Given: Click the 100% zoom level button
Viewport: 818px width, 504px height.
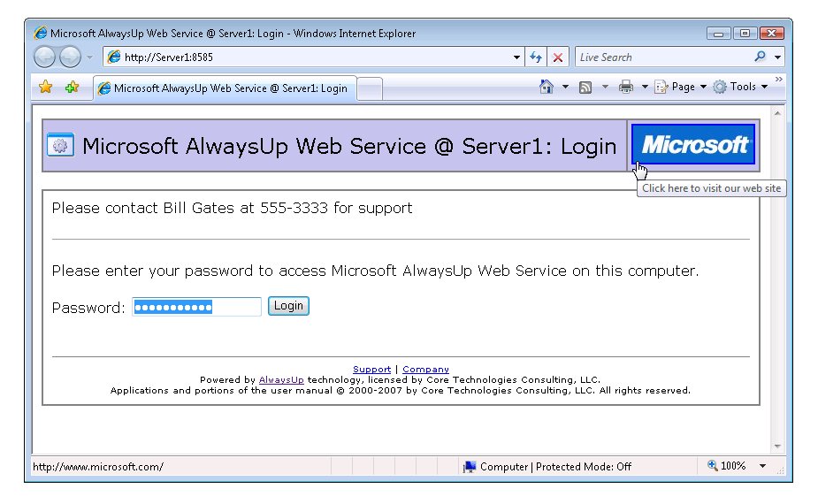Looking at the screenshot, I should tap(727, 466).
